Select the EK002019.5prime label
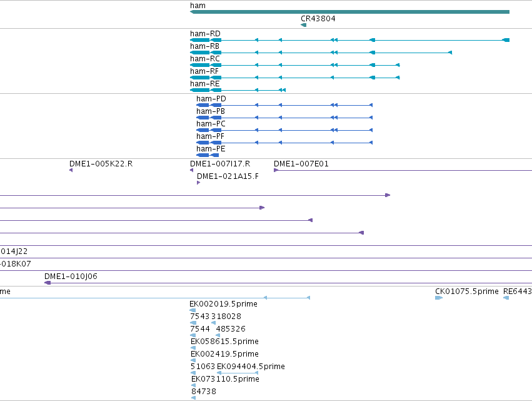The image size is (532, 401). (x=223, y=304)
